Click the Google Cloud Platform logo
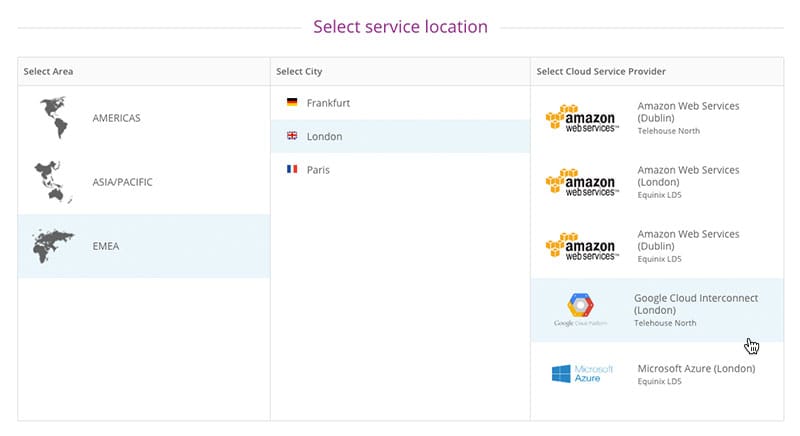 [581, 310]
